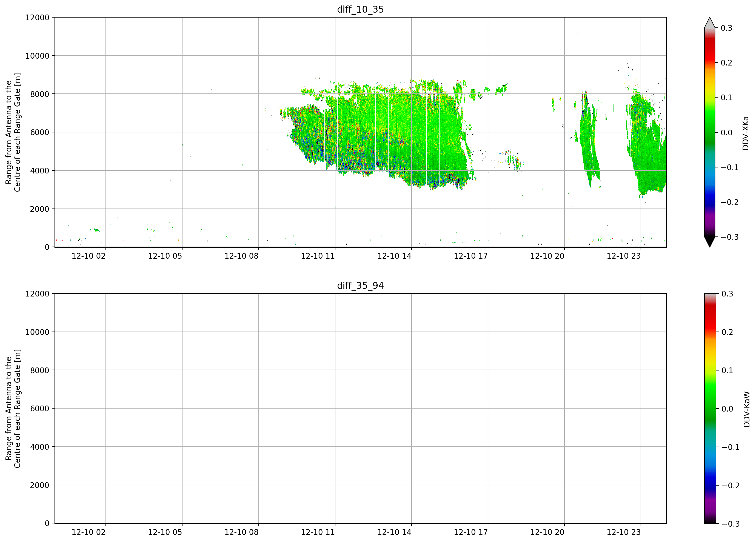
Task: Click the 12-10 23 tick label in bottom plot
Action: click(x=624, y=532)
